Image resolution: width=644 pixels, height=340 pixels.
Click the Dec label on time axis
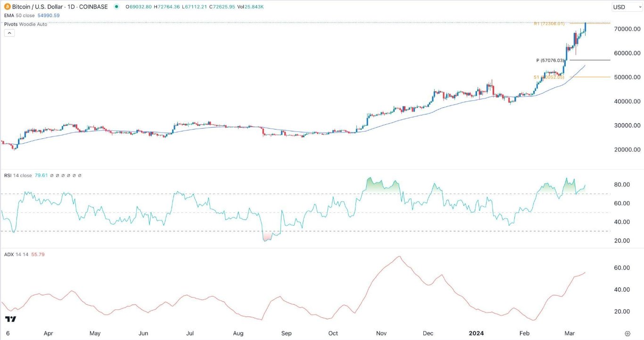(428, 333)
